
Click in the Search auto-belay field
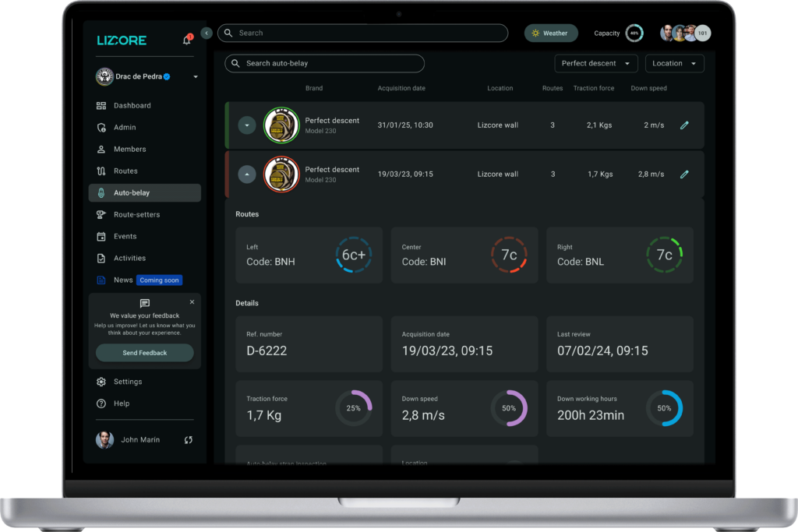point(325,64)
